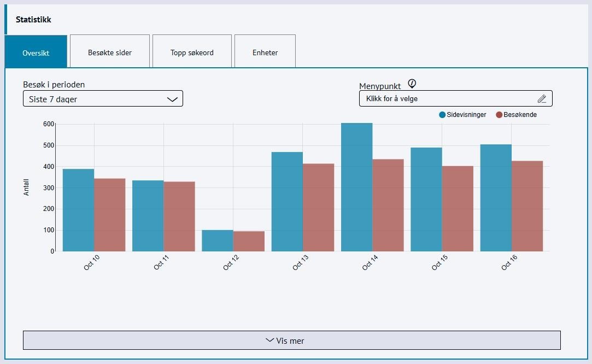This screenshot has width=592, height=364.
Task: Click the pencil edit icon in Menypunkt field
Action: (x=542, y=99)
